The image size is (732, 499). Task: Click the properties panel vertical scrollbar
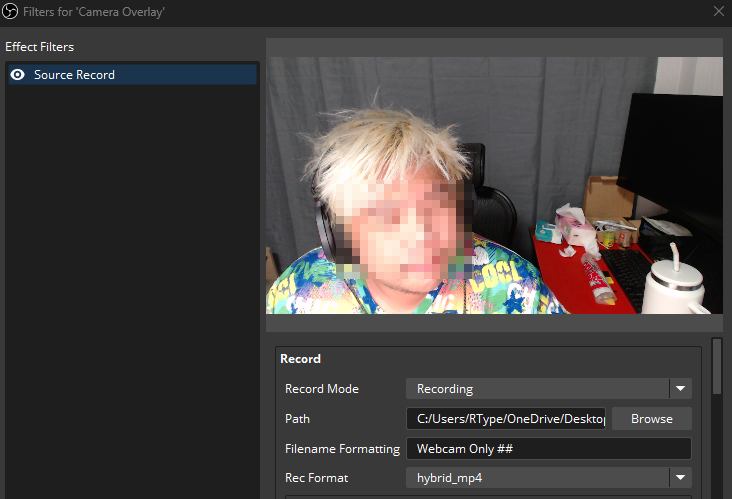pyautogui.click(x=717, y=367)
